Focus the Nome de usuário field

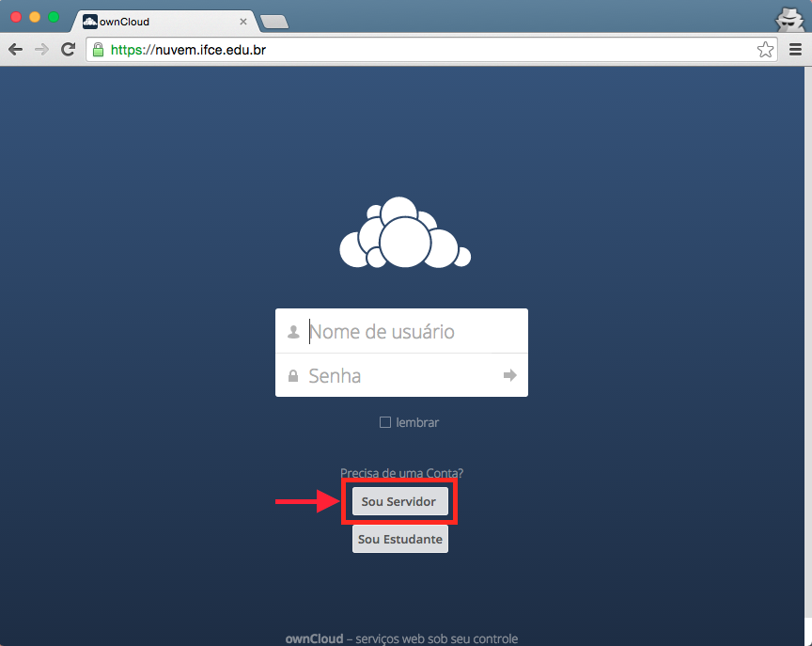pos(402,331)
